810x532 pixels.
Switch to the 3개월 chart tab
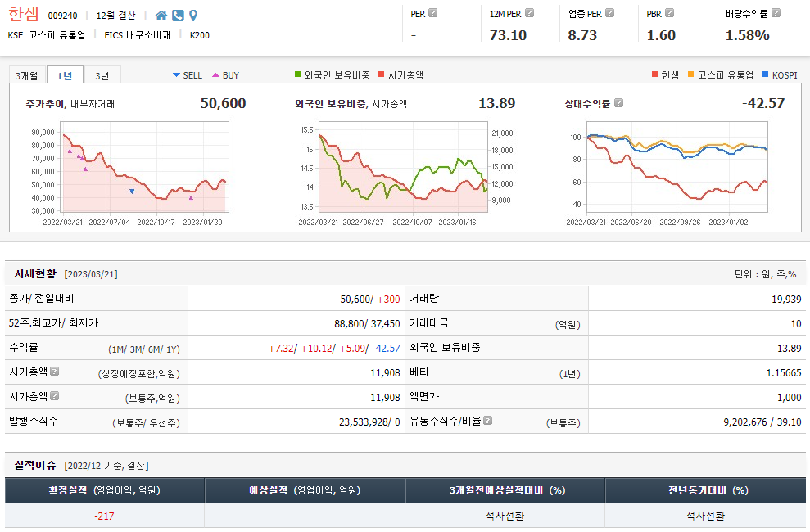27,76
